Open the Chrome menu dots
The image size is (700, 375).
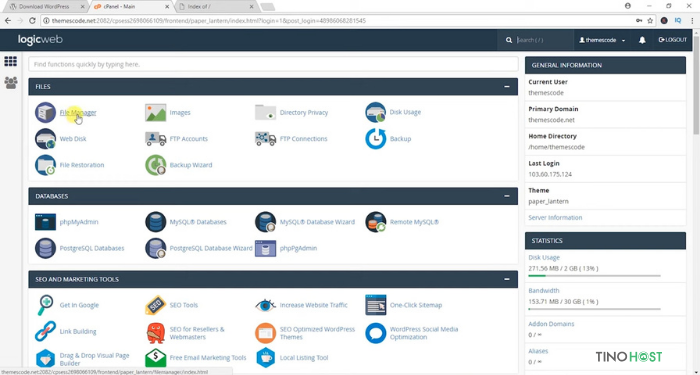coord(691,21)
